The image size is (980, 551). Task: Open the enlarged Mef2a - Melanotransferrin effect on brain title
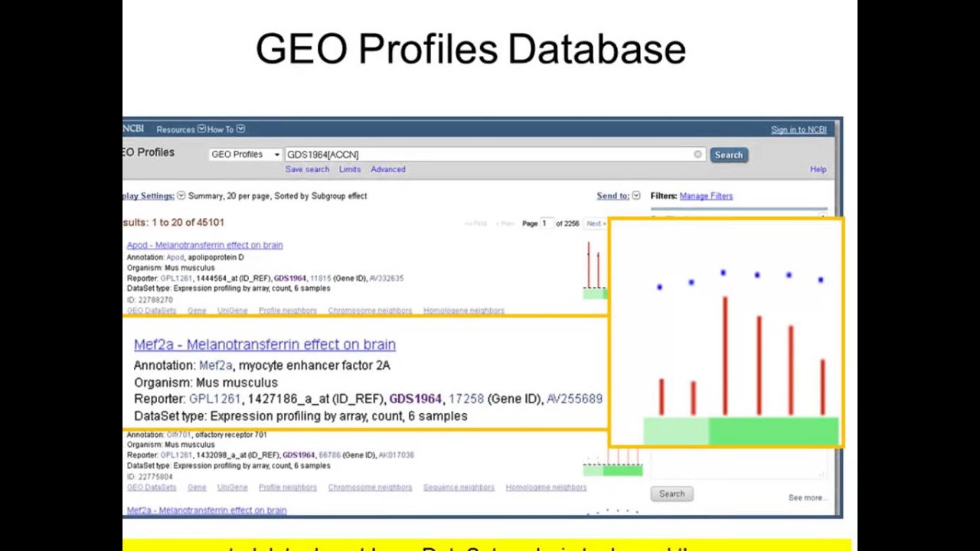265,344
